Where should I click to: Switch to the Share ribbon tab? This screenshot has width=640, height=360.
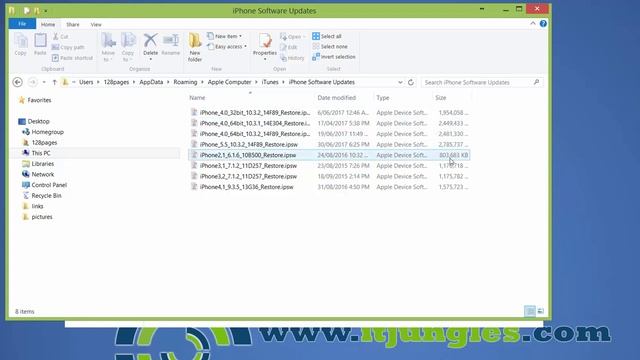(x=73, y=24)
